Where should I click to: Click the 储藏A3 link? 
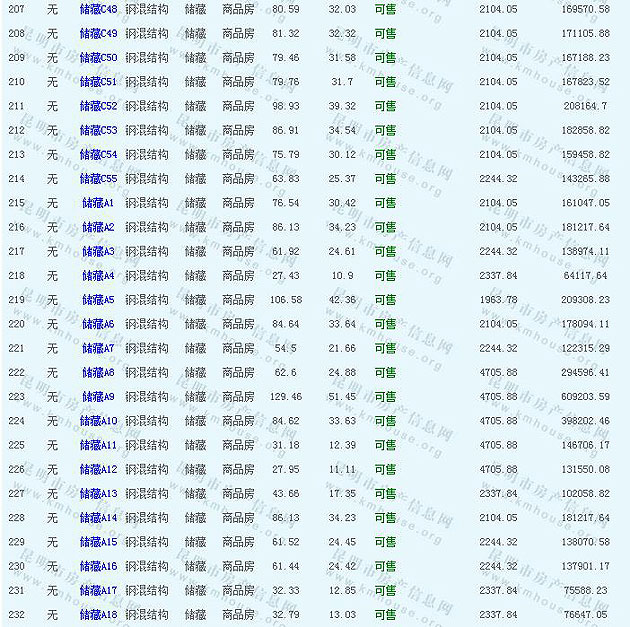(x=98, y=251)
